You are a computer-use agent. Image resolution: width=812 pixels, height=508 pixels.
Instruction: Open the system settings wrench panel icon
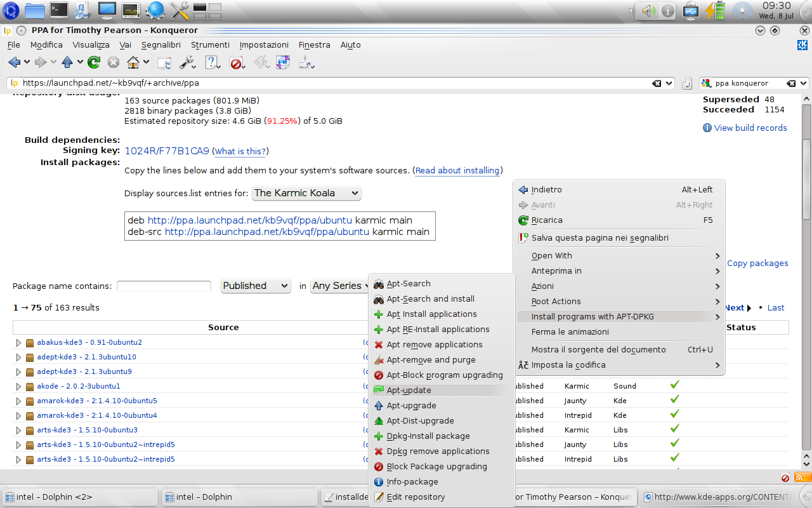click(x=180, y=10)
